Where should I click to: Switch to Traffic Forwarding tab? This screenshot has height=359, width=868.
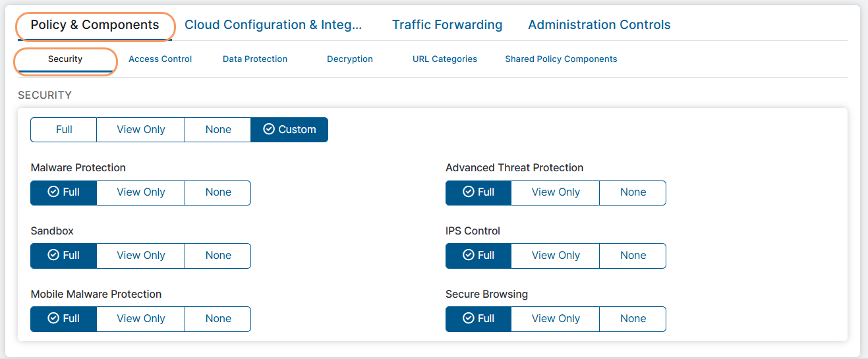coord(447,25)
